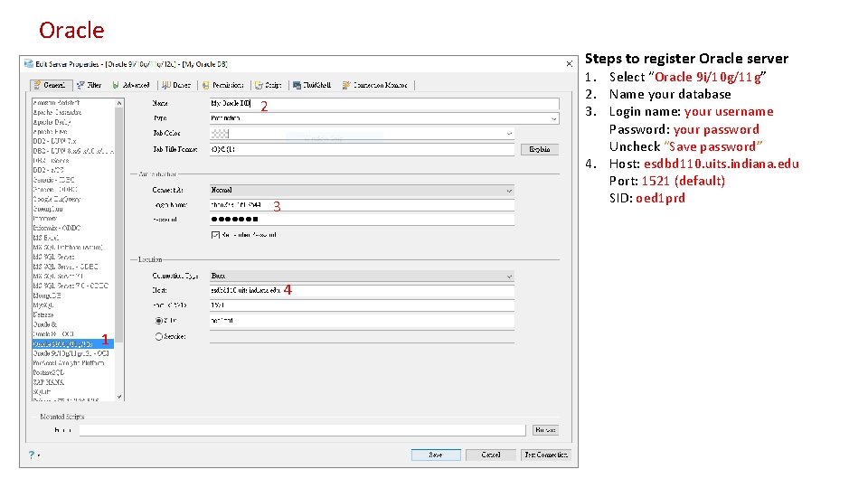Image resolution: width=868 pixels, height=488 pixels.
Task: Select Generic - JDBC entry
Action: click(53, 180)
